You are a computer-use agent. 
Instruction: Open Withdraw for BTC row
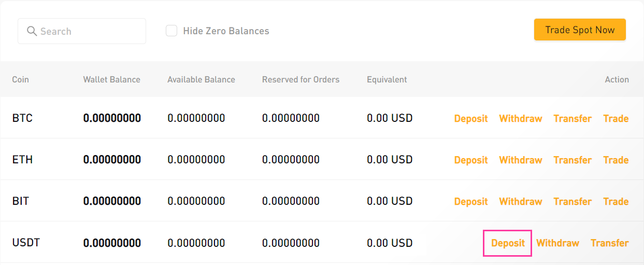tap(520, 119)
